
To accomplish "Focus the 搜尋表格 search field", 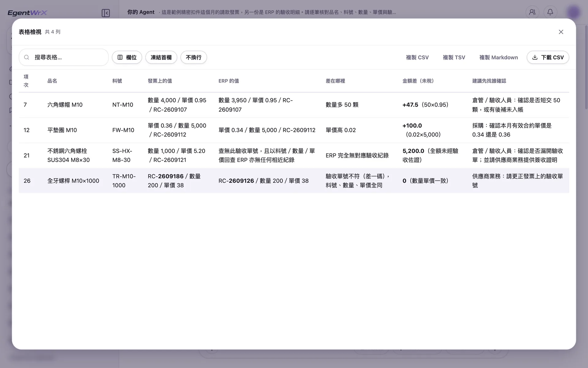I will [x=64, y=57].
